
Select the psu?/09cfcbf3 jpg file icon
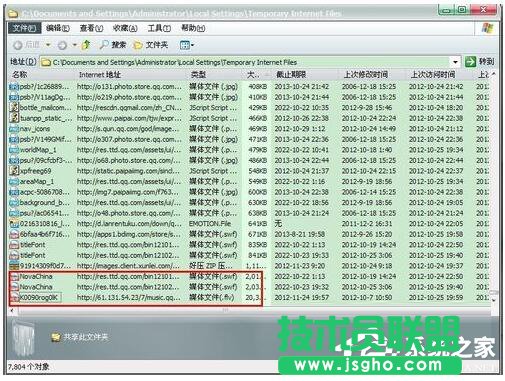point(14,160)
